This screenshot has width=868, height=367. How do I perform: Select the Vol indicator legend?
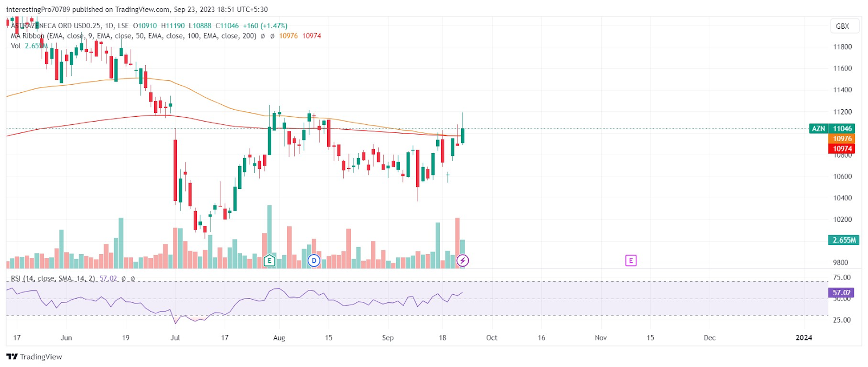click(x=16, y=46)
